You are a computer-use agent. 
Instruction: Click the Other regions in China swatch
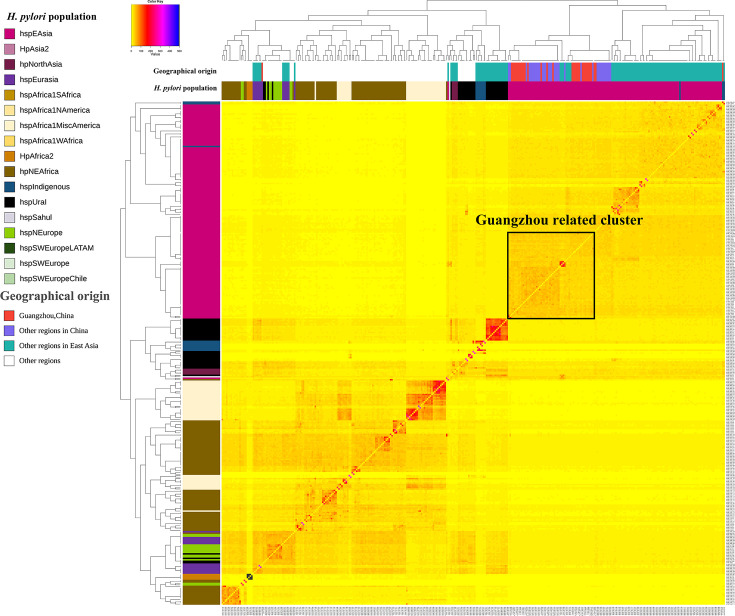point(9,331)
